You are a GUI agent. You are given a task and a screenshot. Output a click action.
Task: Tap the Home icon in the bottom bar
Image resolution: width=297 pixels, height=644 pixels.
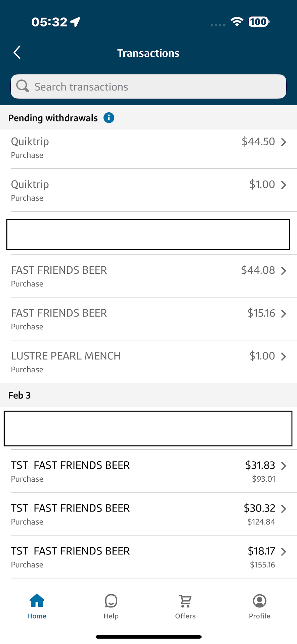click(x=37, y=600)
